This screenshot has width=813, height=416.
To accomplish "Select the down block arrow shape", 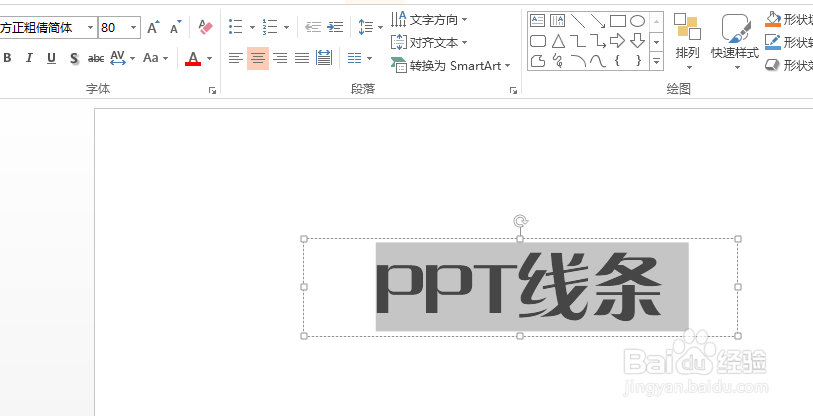I will (637, 41).
